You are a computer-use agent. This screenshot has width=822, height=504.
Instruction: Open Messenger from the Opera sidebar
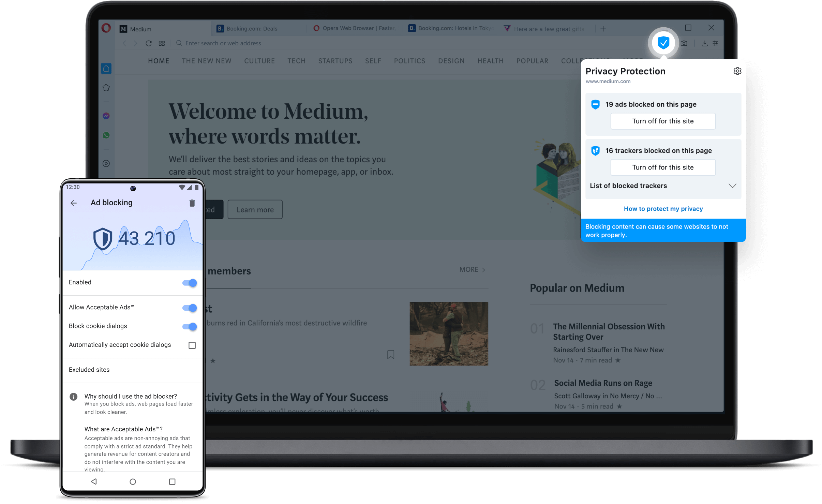click(106, 116)
